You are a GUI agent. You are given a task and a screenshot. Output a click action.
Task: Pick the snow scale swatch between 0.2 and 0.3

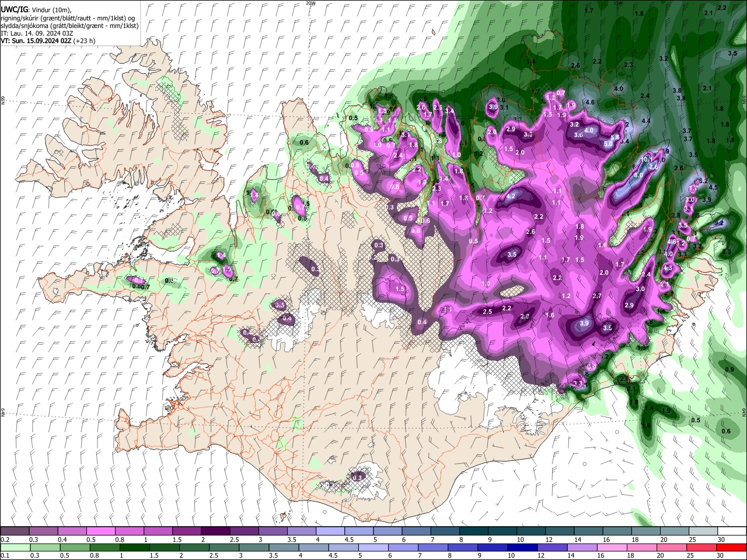pos(15,531)
